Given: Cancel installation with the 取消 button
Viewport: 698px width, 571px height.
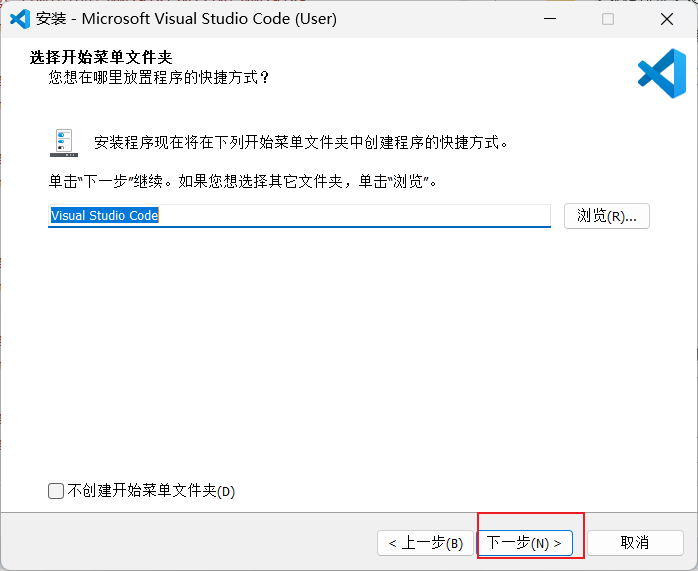Looking at the screenshot, I should (x=635, y=543).
